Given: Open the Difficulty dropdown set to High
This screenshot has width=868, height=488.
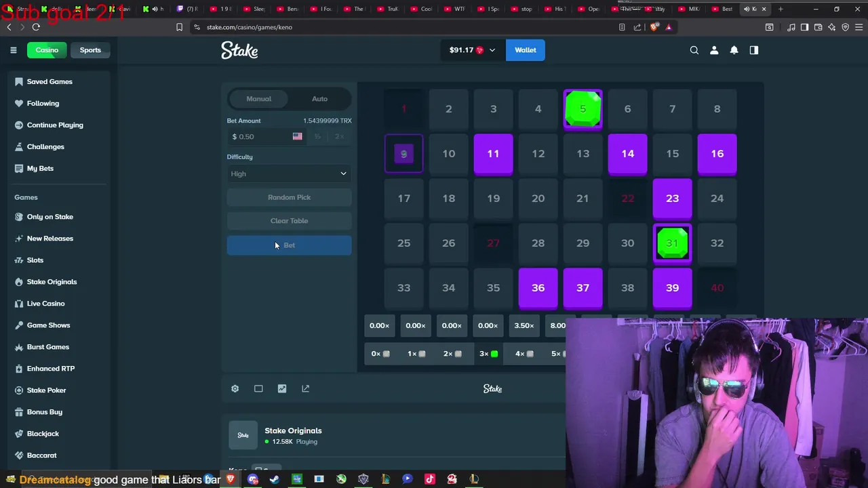Looking at the screenshot, I should 289,174.
